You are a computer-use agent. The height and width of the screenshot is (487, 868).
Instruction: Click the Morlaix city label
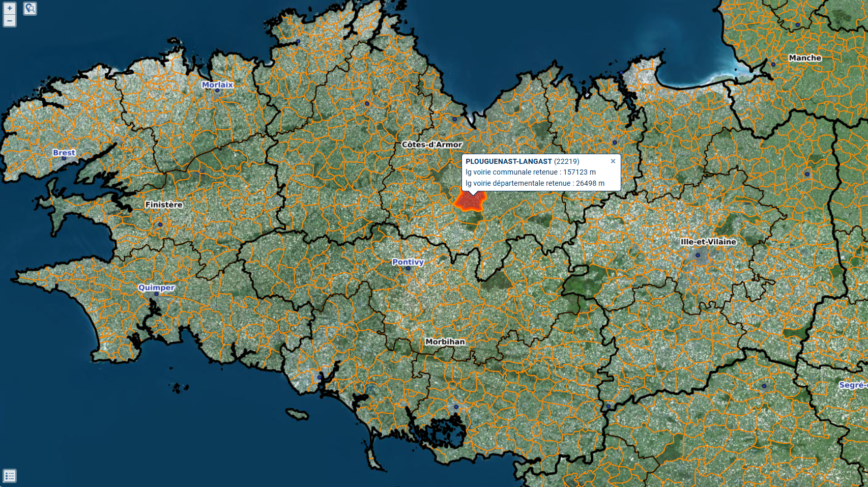217,85
